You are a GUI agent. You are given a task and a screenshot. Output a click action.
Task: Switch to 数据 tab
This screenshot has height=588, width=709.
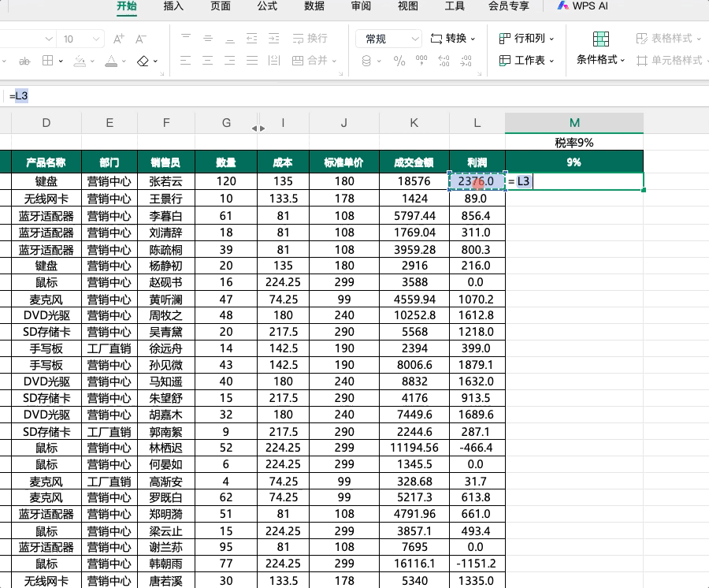[x=314, y=6]
